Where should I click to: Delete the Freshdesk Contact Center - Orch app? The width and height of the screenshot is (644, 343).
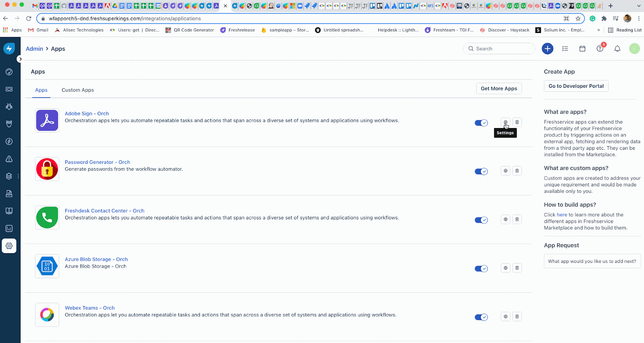tap(517, 219)
